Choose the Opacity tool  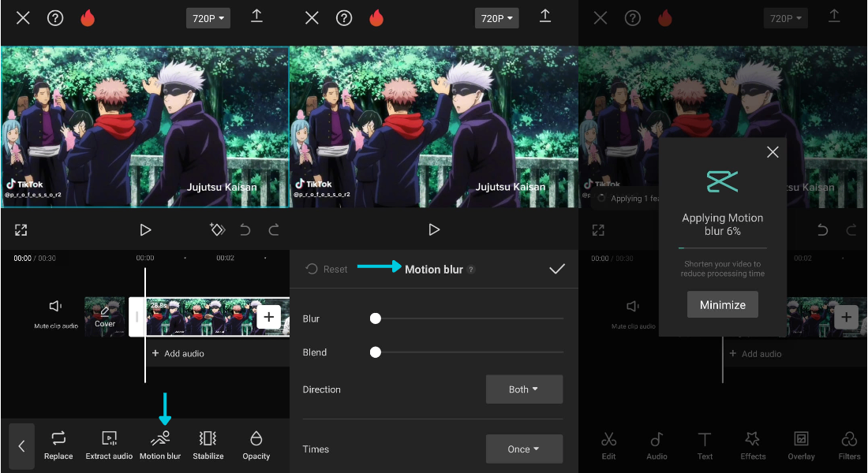coord(256,446)
